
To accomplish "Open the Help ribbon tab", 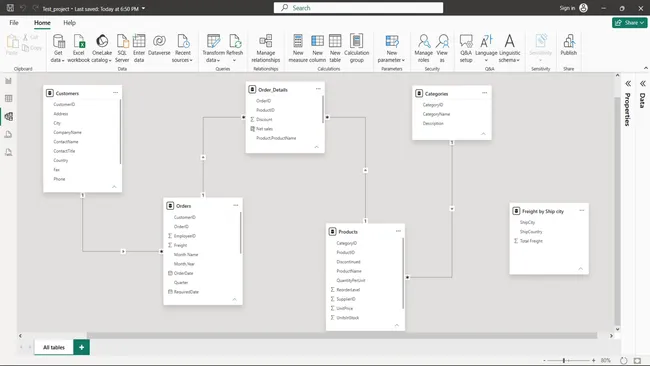I will [69, 23].
